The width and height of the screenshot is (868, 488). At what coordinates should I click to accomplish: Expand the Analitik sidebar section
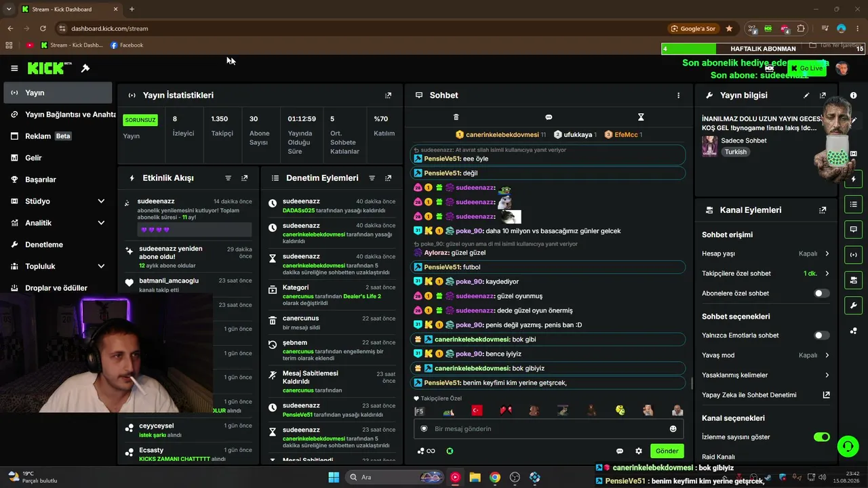(101, 223)
